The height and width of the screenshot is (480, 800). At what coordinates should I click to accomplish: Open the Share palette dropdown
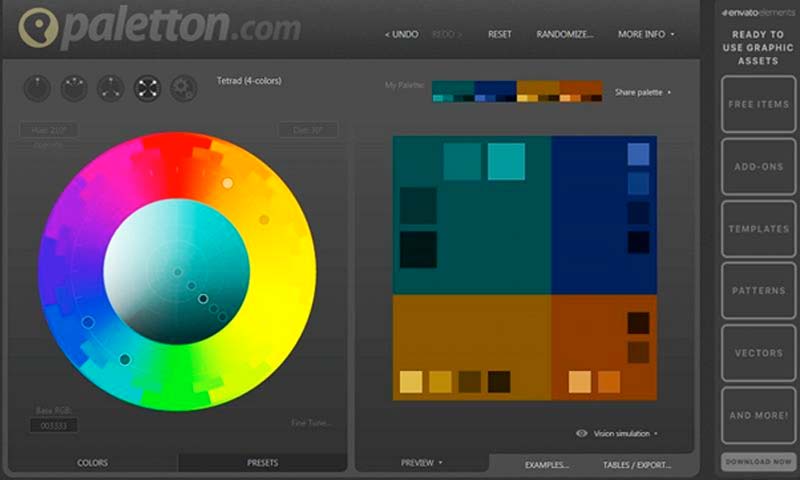click(643, 92)
